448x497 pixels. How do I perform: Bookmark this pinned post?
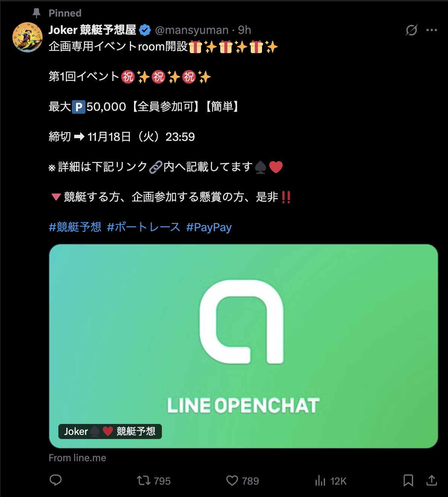click(x=408, y=480)
